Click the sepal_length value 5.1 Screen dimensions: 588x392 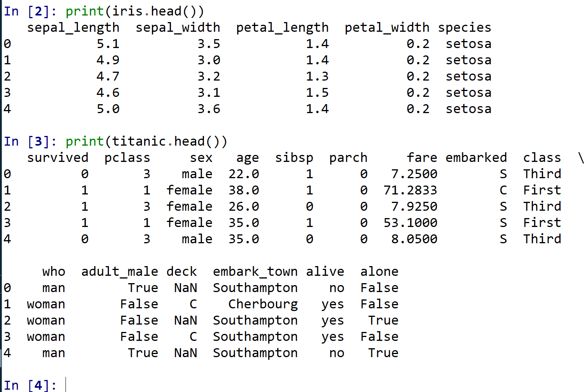click(x=108, y=44)
